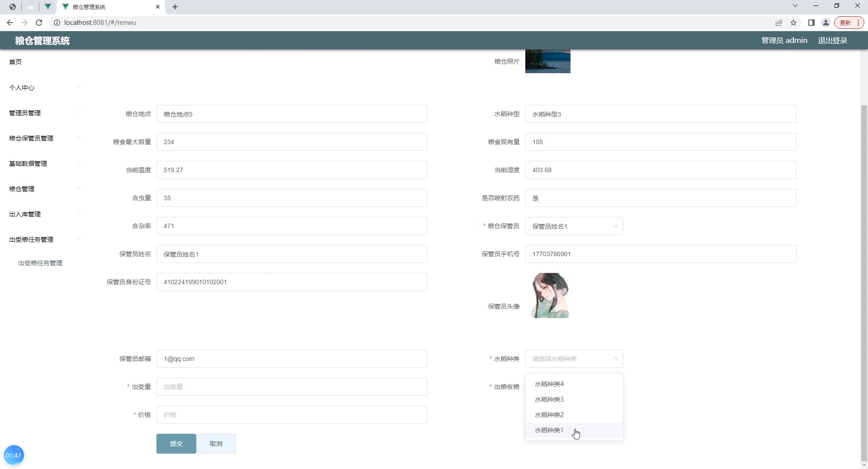The height and width of the screenshot is (469, 868).
Task: Bookmark this page with star icon
Action: 793,23
